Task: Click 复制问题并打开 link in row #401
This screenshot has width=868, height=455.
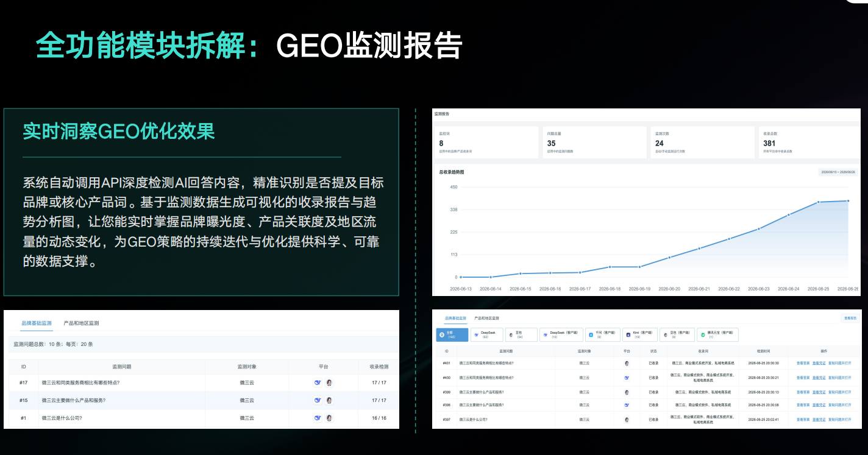Action: [840, 363]
